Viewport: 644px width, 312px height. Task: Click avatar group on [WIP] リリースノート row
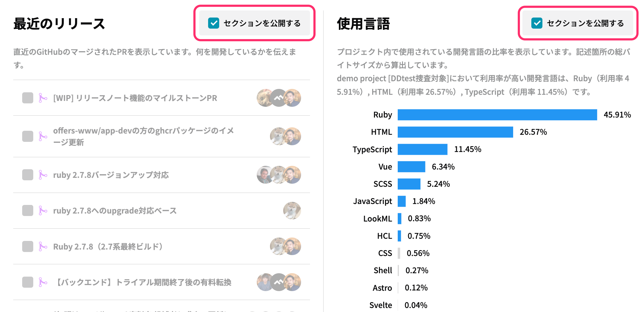(x=279, y=98)
